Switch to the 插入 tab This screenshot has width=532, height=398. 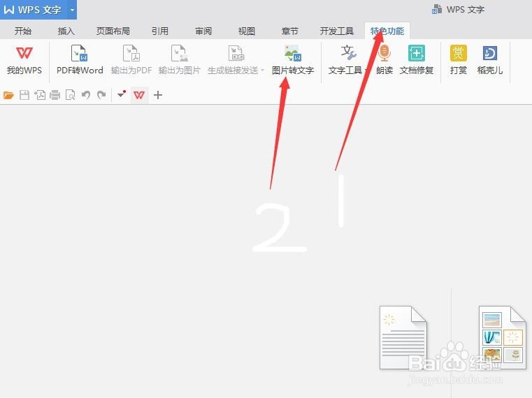pyautogui.click(x=66, y=31)
